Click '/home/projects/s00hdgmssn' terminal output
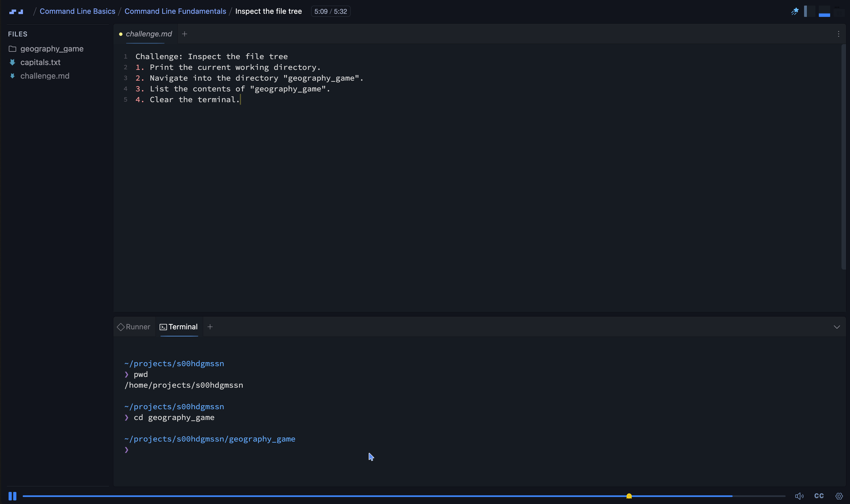 tap(184, 385)
